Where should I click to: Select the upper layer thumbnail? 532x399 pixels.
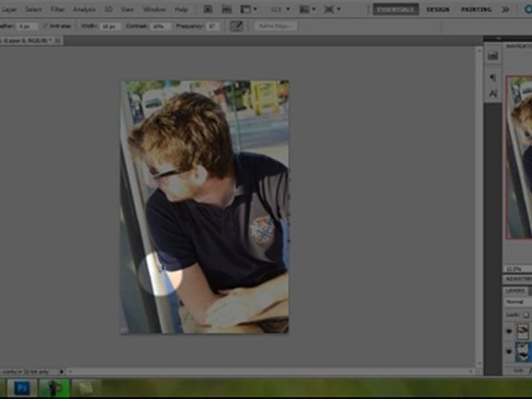523,331
